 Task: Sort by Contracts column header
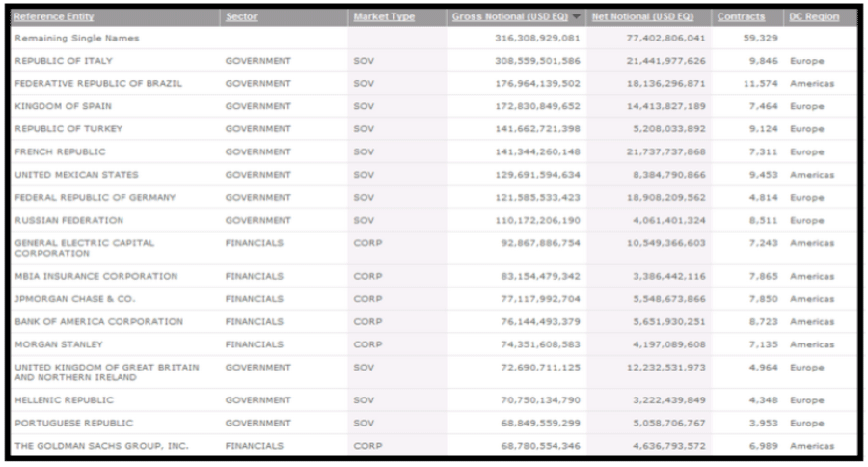741,16
